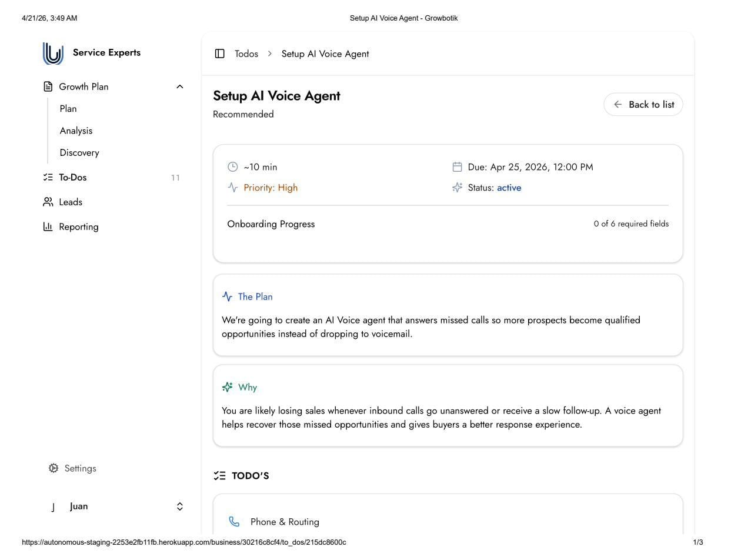Click the clock icon beside ~10 min
Screen dimensions: 741x560
point(233,167)
